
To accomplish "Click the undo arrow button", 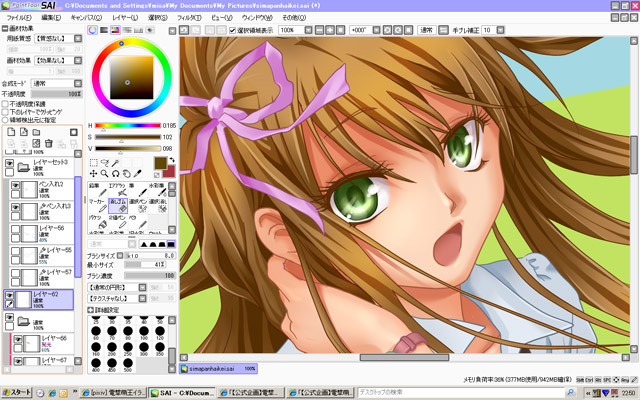I will (184, 30).
